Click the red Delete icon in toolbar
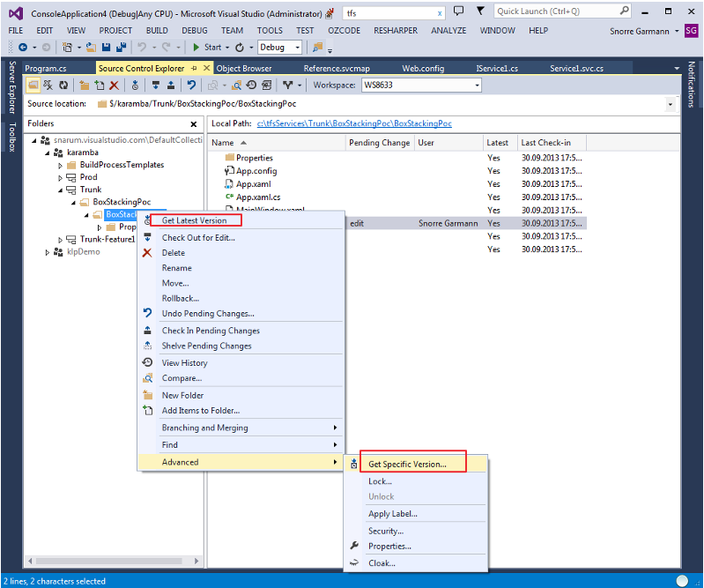The image size is (704, 588). (115, 85)
